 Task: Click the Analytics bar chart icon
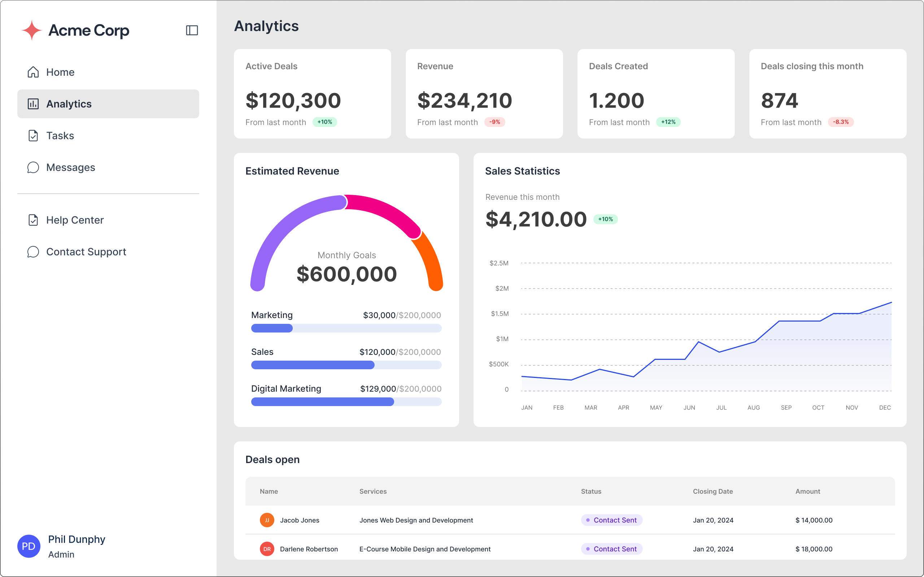[x=33, y=104]
